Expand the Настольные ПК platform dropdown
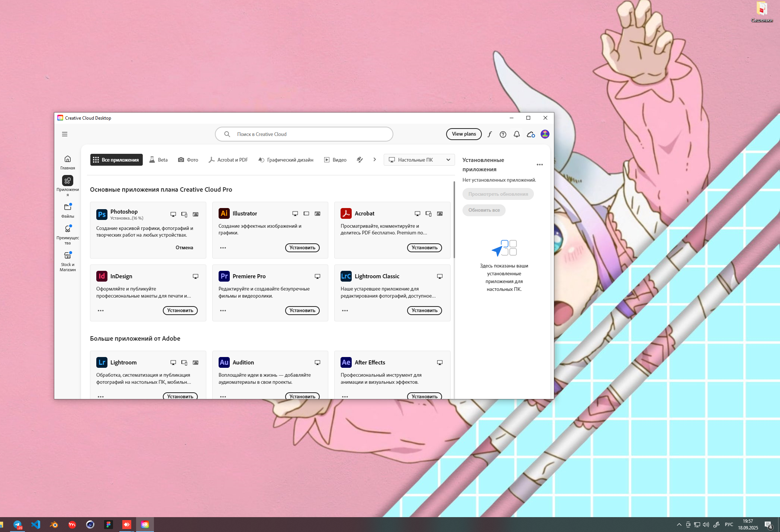This screenshot has width=780, height=532. pyautogui.click(x=419, y=160)
